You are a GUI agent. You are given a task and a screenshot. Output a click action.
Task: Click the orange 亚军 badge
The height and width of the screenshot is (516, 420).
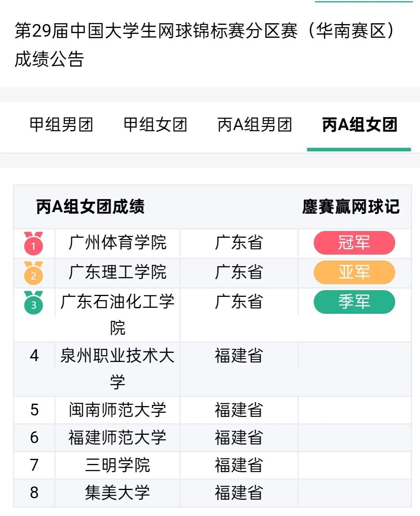pos(354,272)
